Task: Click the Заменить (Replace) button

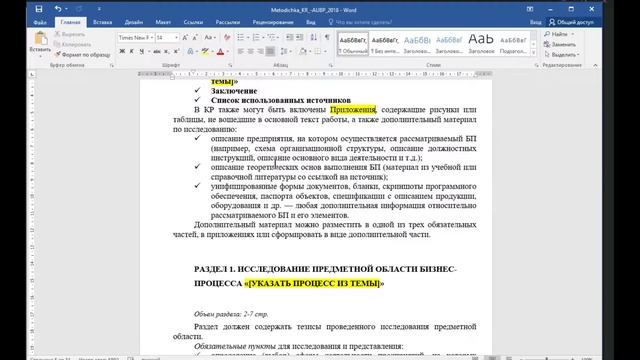Action: (x=560, y=44)
